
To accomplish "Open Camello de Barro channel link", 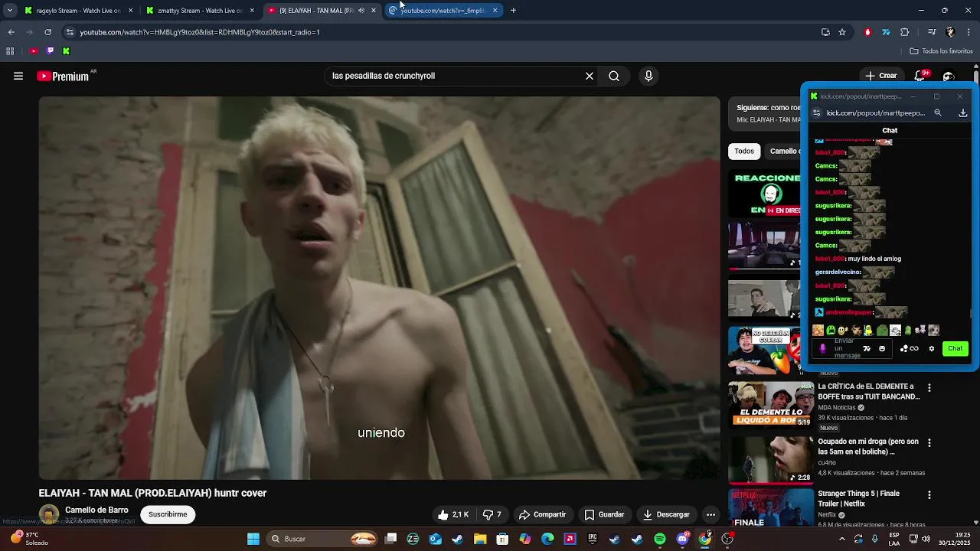I will 96,510.
